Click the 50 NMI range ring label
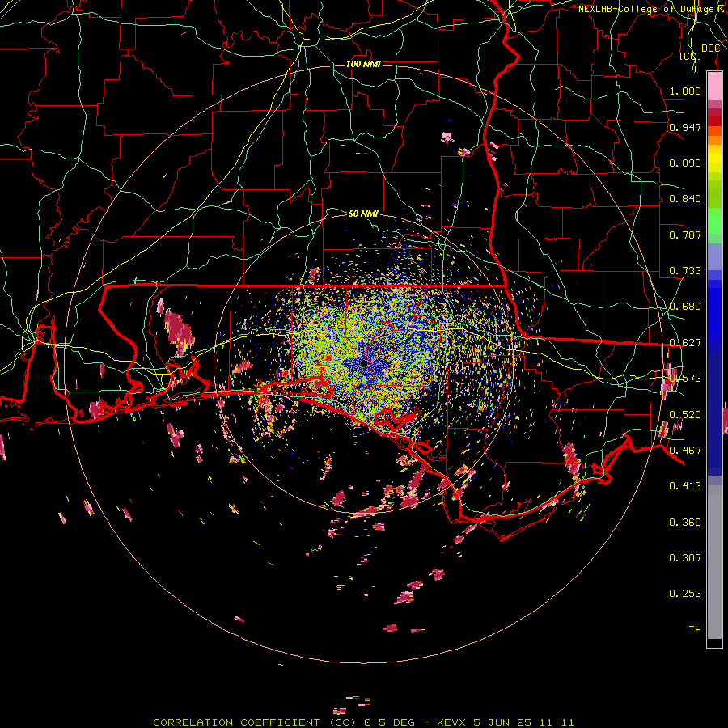This screenshot has width=728, height=728. point(363,214)
